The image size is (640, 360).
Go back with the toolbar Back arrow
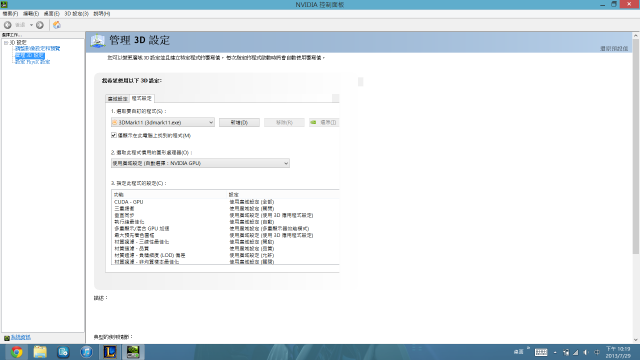[x=7, y=25]
